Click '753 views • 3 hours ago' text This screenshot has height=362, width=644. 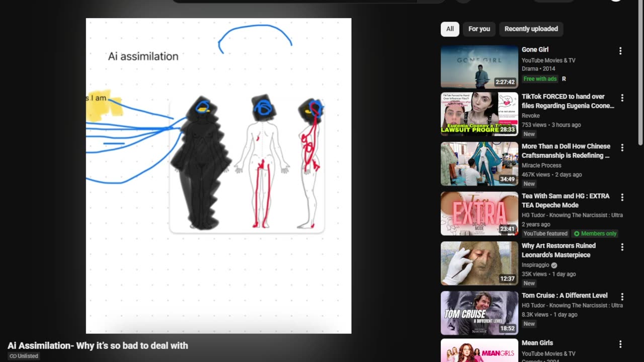tap(551, 125)
